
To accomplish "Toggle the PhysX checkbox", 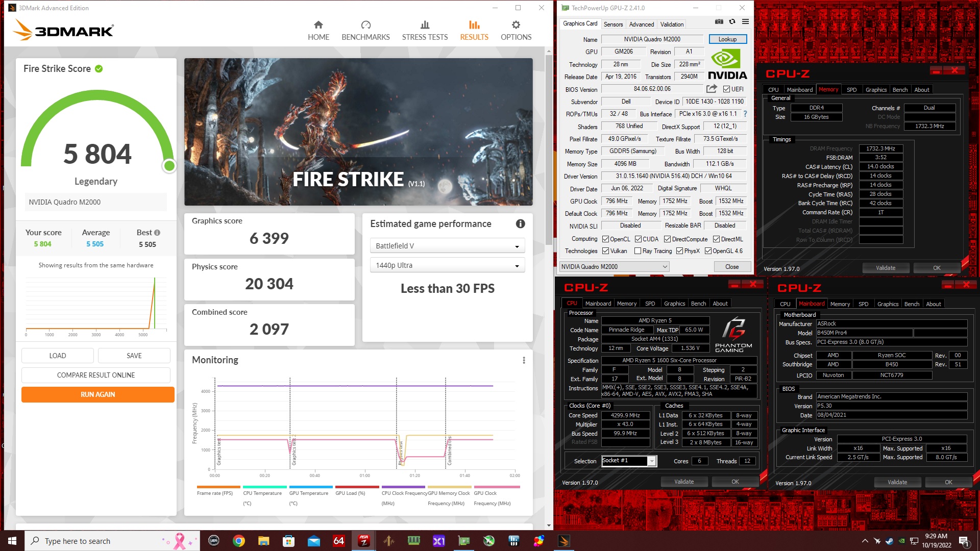I will (x=679, y=251).
